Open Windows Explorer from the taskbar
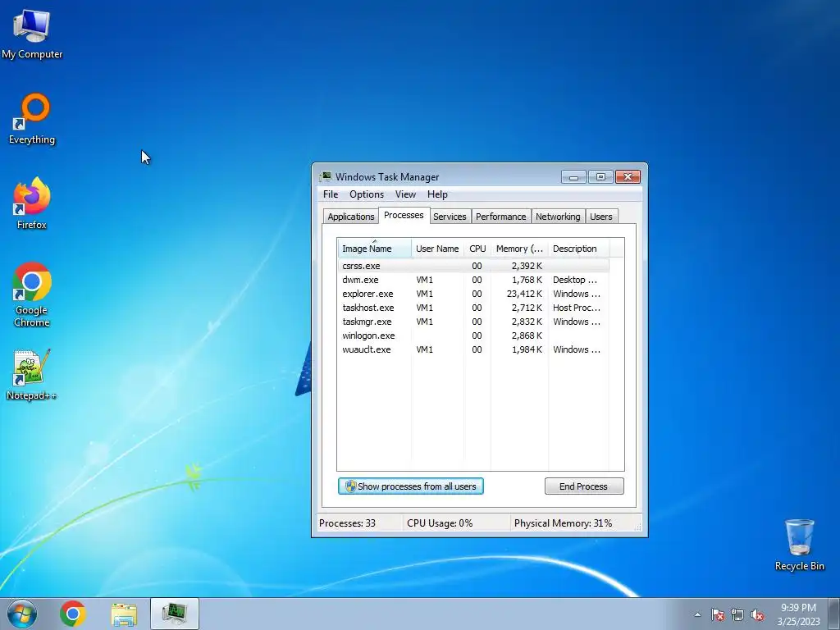This screenshot has width=840, height=630. (124, 614)
